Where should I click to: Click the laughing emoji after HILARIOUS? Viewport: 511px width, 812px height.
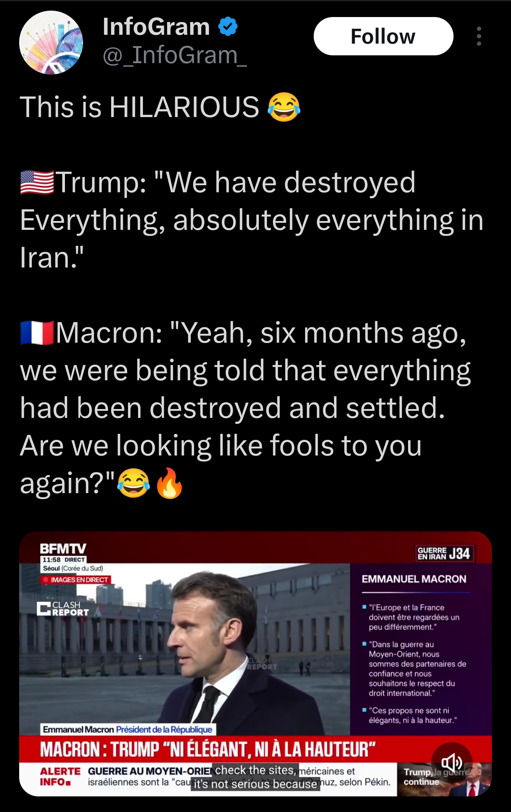(284, 107)
